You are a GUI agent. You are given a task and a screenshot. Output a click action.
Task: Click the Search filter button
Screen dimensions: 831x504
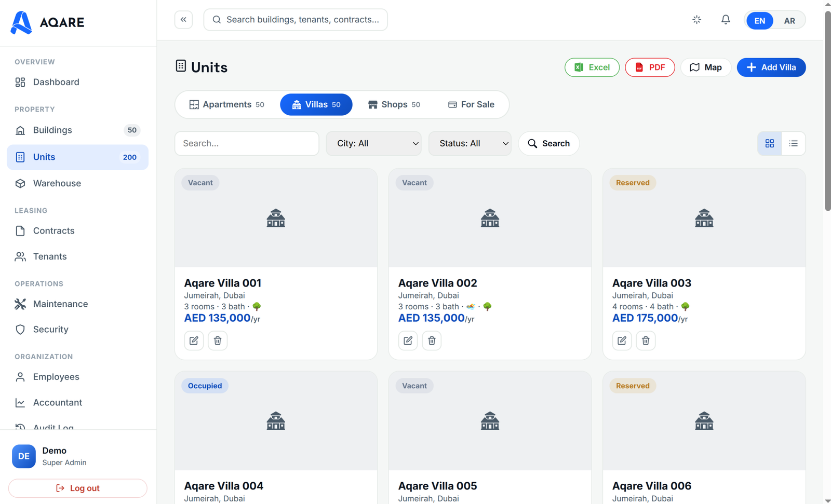(548, 143)
